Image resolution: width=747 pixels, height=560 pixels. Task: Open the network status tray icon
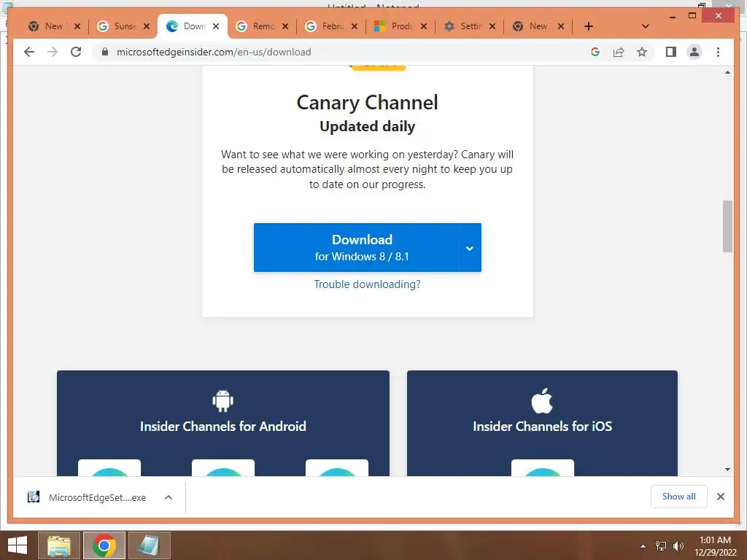[661, 546]
